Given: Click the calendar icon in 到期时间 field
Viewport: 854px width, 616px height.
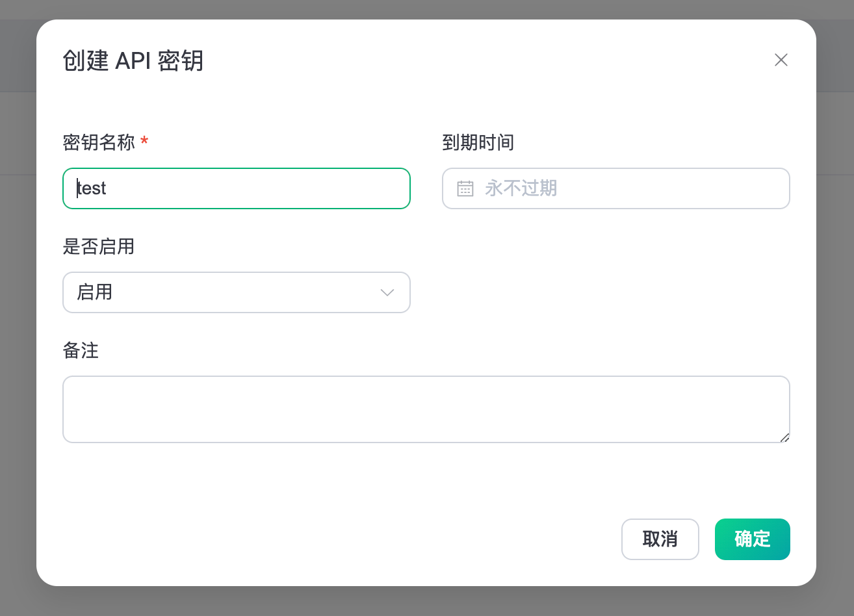Looking at the screenshot, I should tap(465, 188).
